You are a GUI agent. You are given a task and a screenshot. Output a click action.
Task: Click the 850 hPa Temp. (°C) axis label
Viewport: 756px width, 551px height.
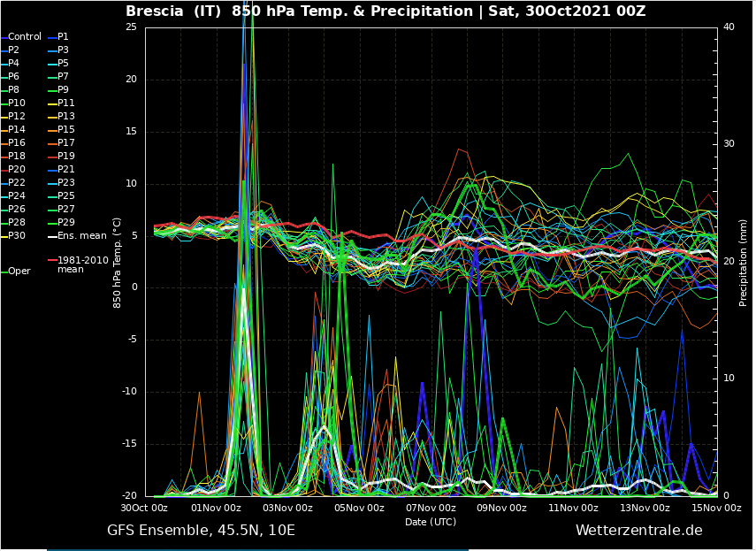(118, 264)
